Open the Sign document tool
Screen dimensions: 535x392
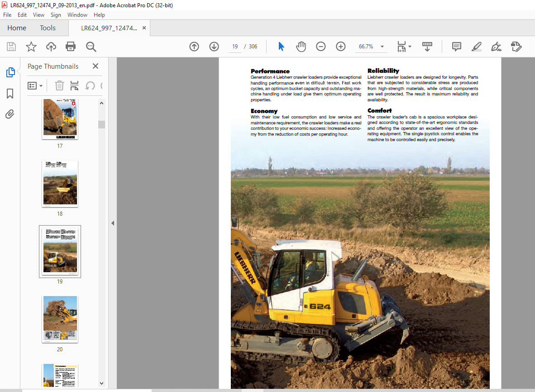(496, 47)
